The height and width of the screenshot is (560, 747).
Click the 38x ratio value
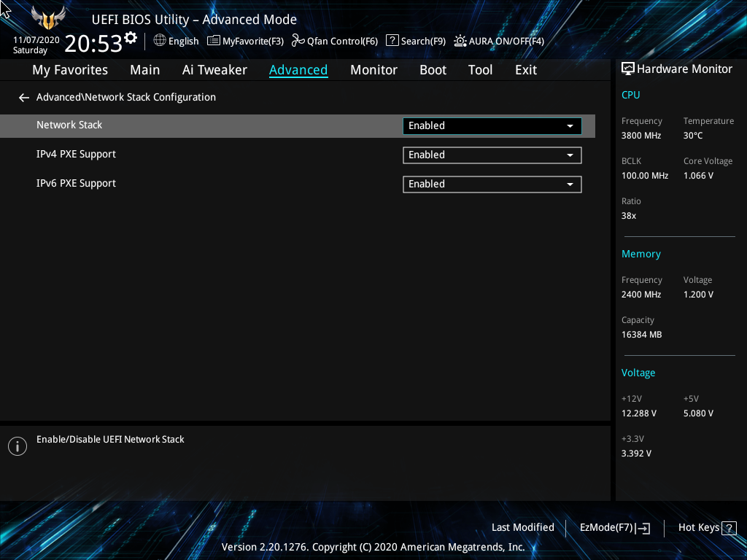point(628,216)
